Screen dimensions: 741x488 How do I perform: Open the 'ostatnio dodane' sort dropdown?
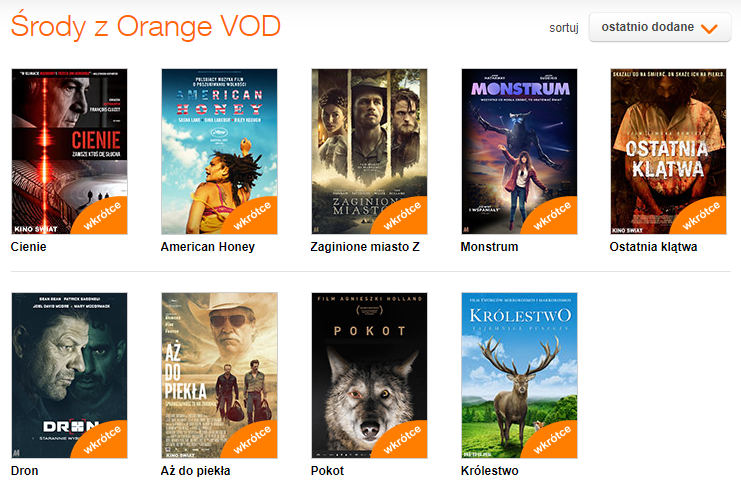[660, 27]
